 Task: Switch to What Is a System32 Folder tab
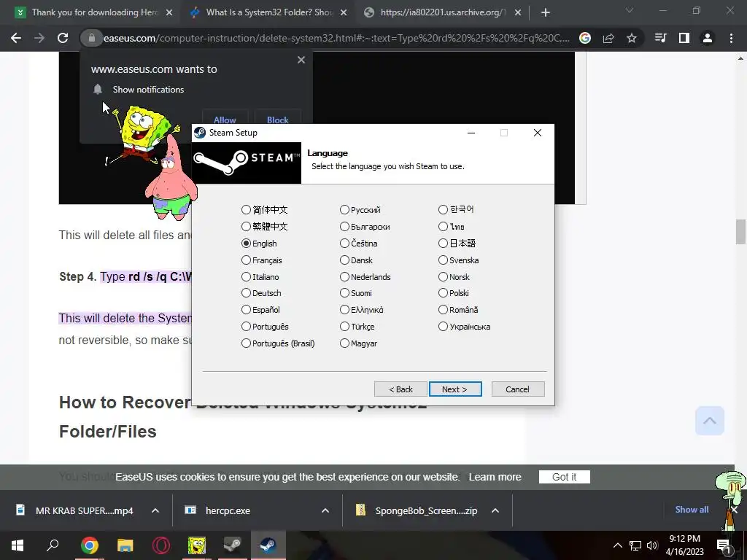click(269, 12)
